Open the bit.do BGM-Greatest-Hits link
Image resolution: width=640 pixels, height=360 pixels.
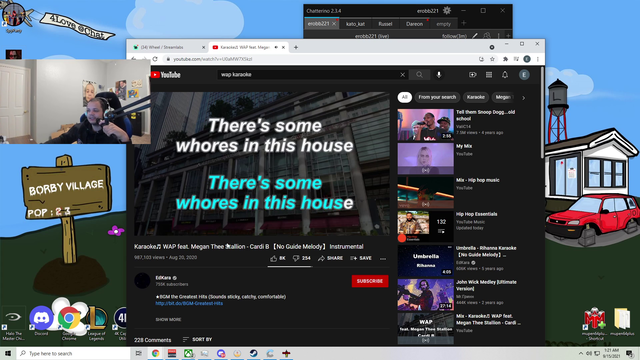(x=189, y=303)
